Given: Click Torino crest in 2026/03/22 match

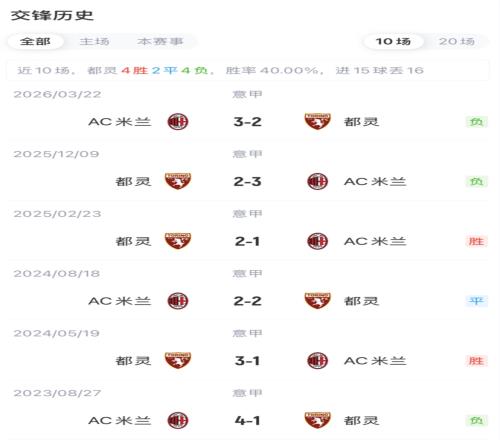Looking at the screenshot, I should [x=317, y=121].
